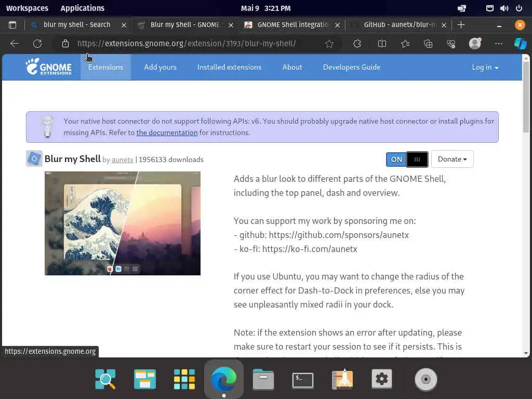Screen dimensions: 532x399
Task: Open the About page
Action: click(x=292, y=67)
